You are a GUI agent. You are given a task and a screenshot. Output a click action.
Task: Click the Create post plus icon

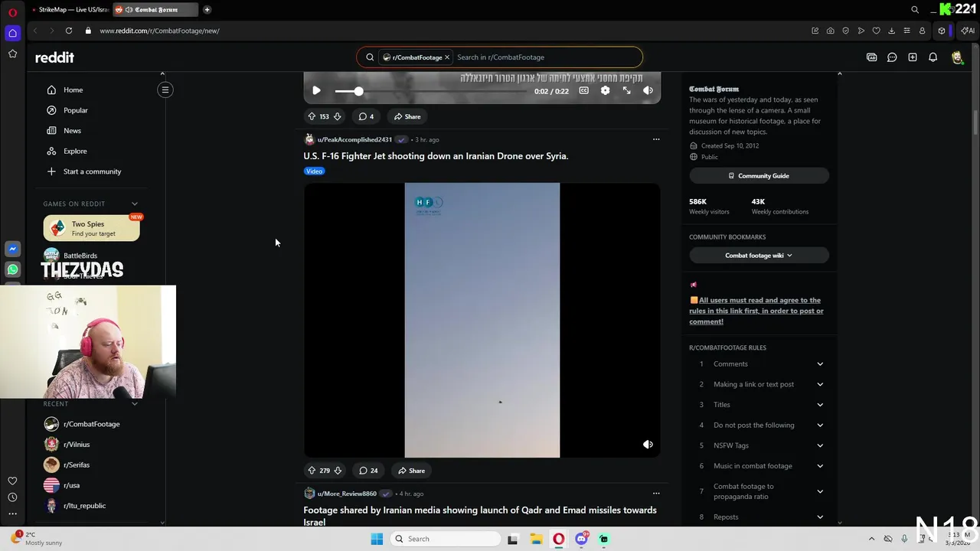[913, 57]
